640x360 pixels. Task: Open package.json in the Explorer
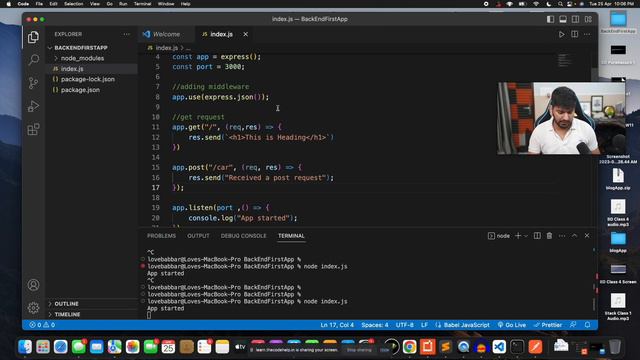pos(80,90)
